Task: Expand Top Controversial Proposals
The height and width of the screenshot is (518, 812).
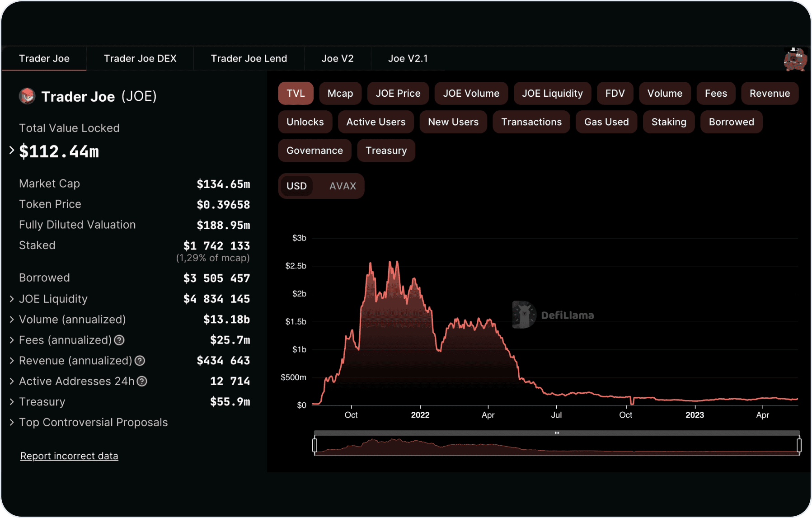Action: (x=12, y=422)
